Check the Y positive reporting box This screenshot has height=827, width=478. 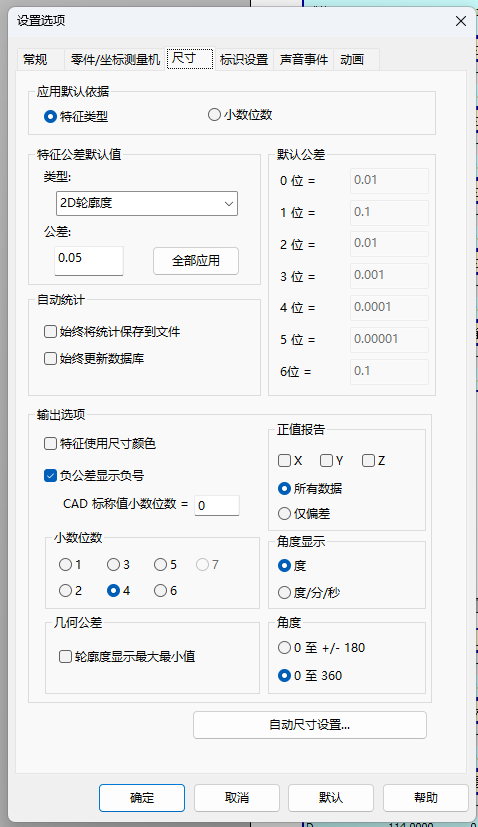(331, 460)
